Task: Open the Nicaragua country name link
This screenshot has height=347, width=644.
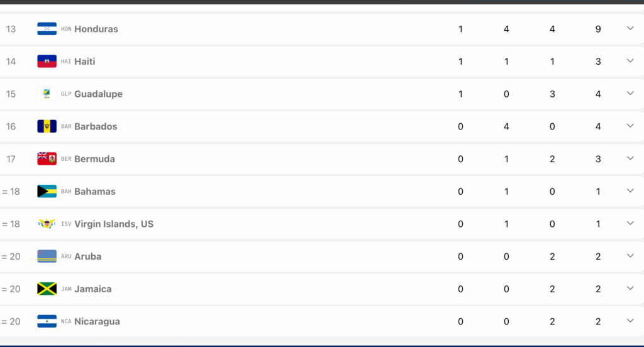Action: coord(97,321)
